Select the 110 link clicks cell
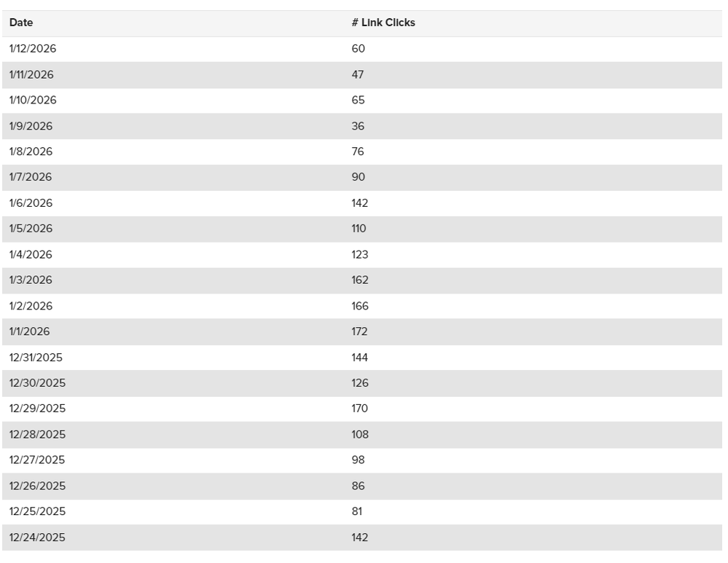728x563 pixels. point(359,229)
